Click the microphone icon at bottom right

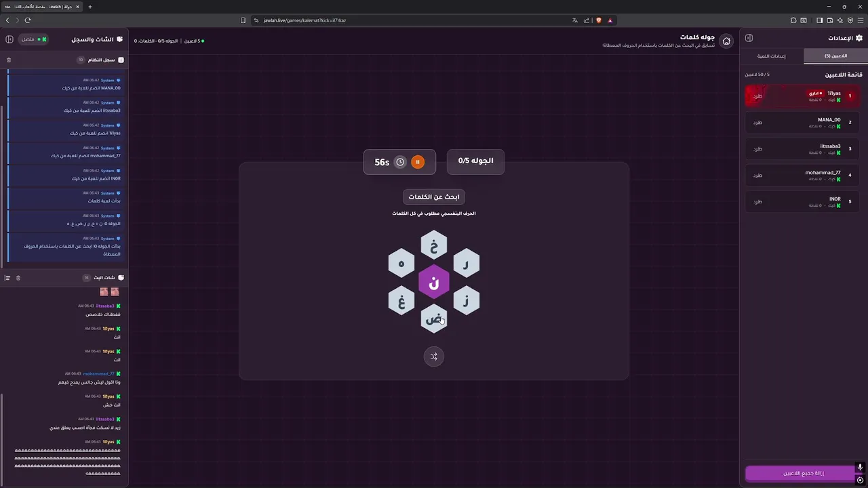[860, 467]
